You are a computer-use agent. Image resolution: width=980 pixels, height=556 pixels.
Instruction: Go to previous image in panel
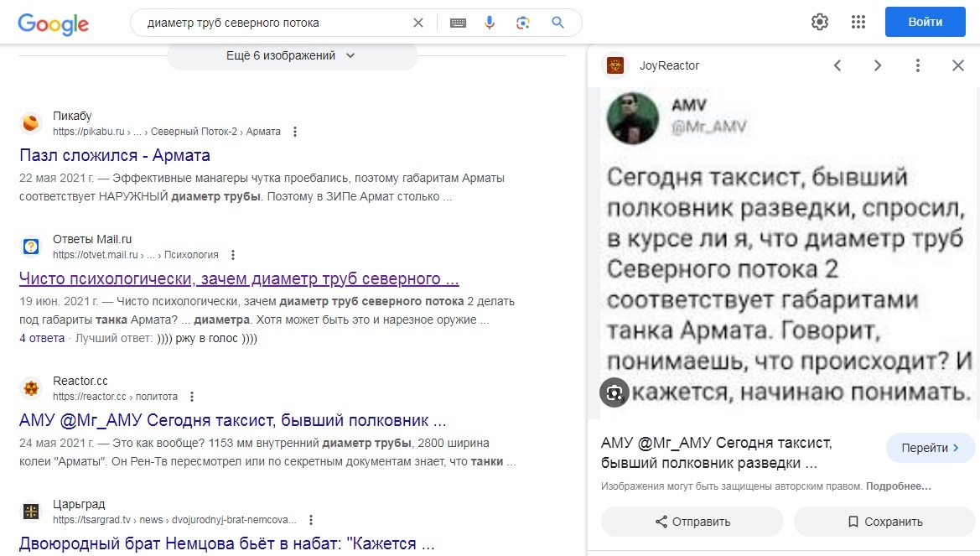(x=837, y=65)
